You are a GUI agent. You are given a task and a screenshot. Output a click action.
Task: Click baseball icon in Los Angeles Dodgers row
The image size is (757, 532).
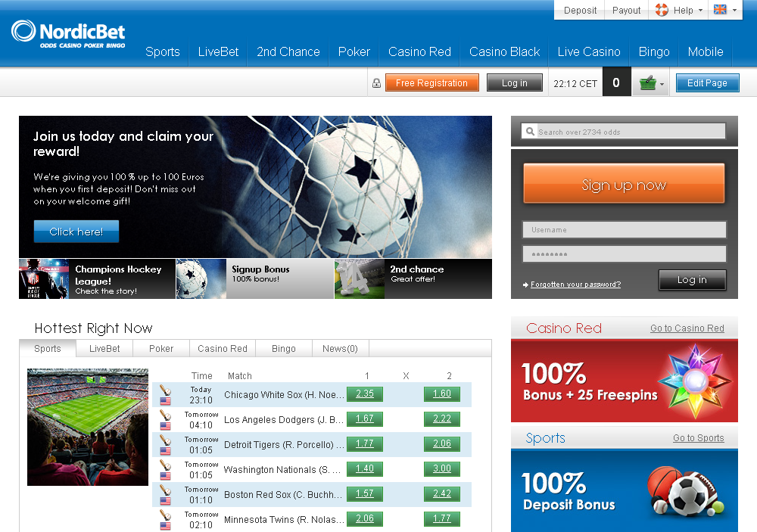pos(165,415)
